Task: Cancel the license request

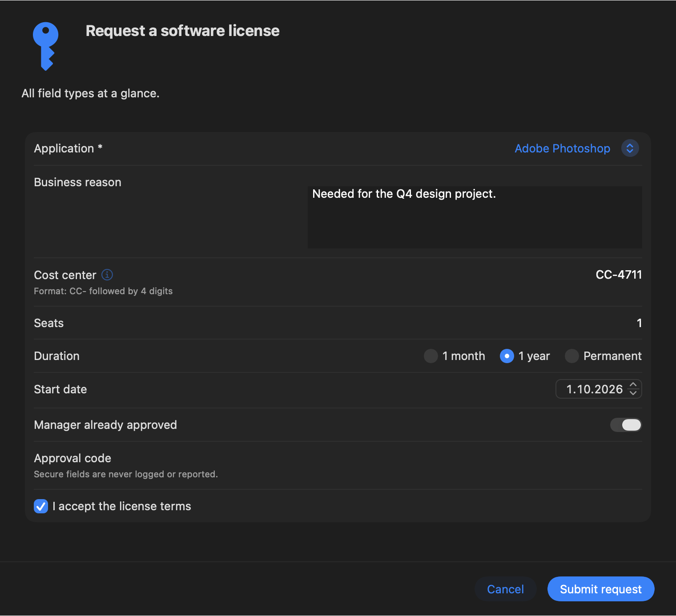Action: (506, 589)
